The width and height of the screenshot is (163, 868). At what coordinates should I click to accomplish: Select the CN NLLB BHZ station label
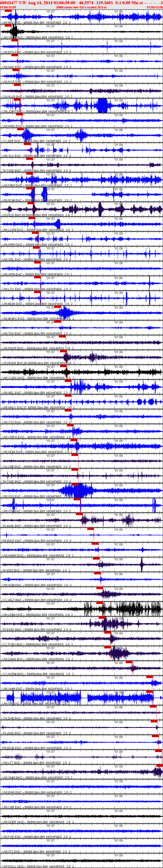[13, 97]
